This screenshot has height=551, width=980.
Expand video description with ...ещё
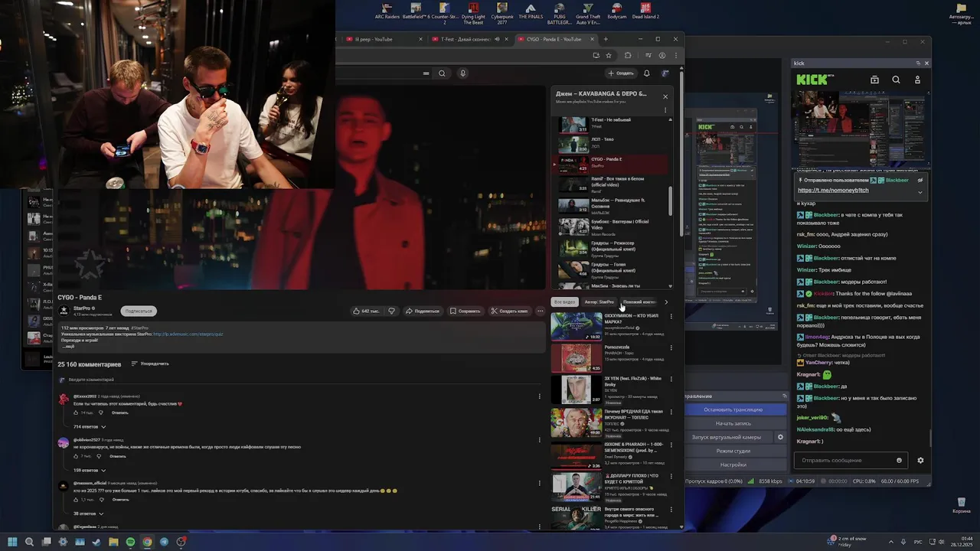point(68,346)
